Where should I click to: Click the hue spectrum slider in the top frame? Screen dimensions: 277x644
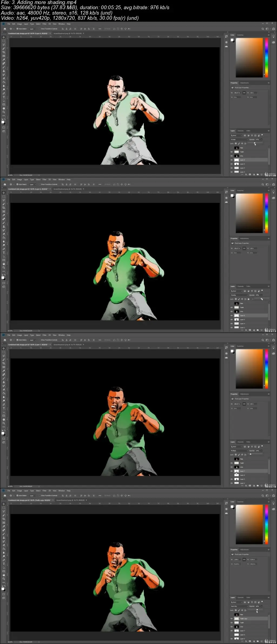[x=266, y=57]
